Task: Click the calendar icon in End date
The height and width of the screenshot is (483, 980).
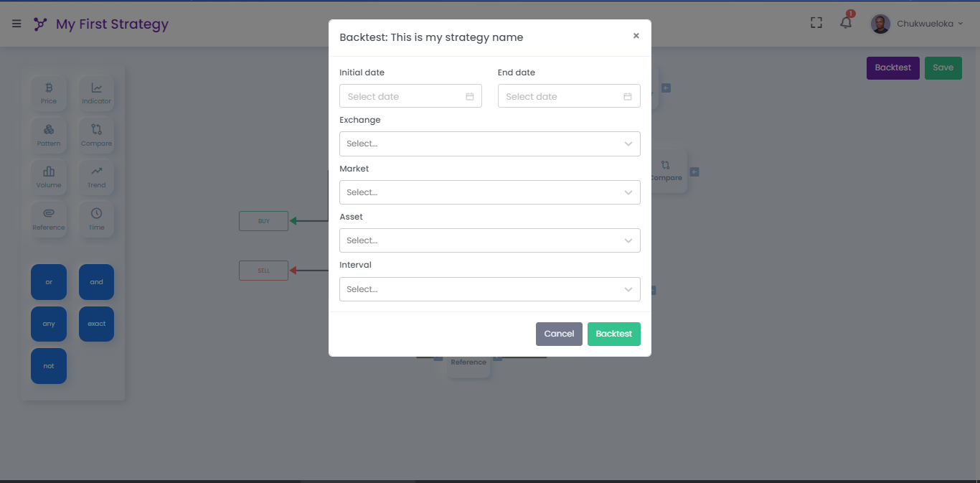Action: [628, 96]
